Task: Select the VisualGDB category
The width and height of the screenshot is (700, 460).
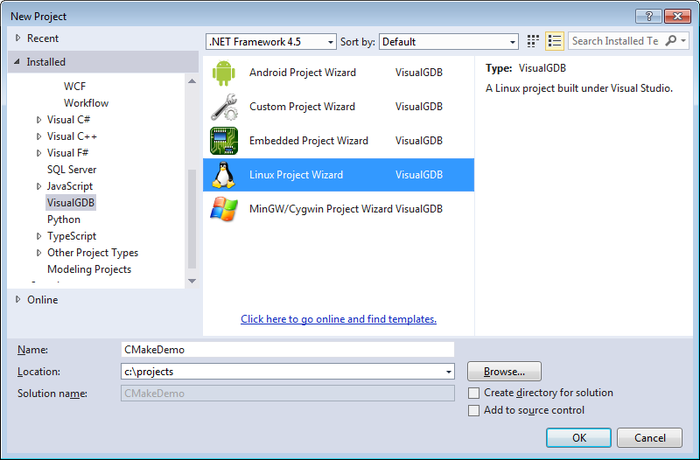Action: [71, 203]
